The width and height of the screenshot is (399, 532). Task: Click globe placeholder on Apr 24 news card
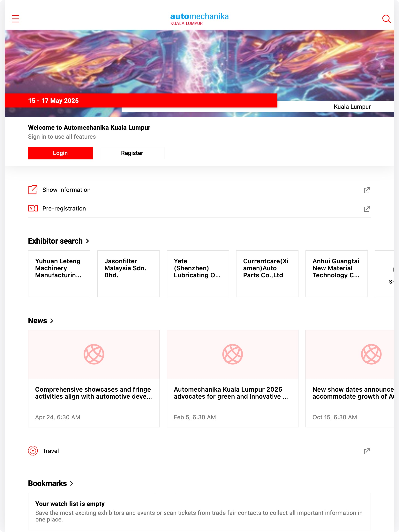pyautogui.click(x=94, y=354)
